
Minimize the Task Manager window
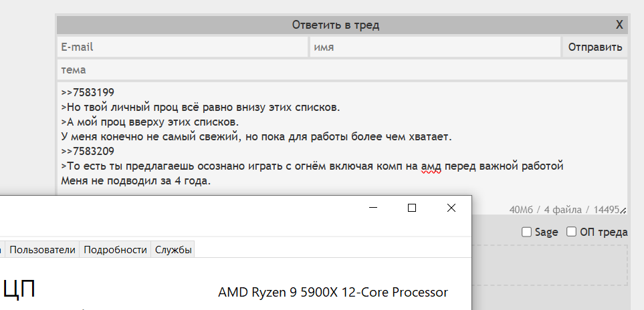tap(372, 208)
